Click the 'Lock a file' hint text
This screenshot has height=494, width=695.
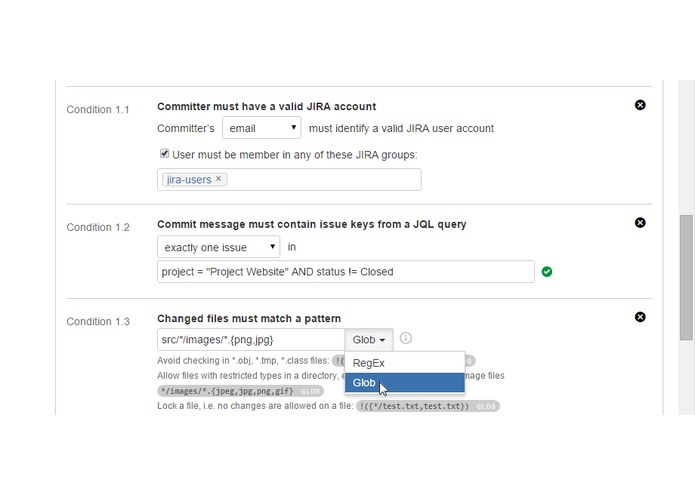[255, 406]
